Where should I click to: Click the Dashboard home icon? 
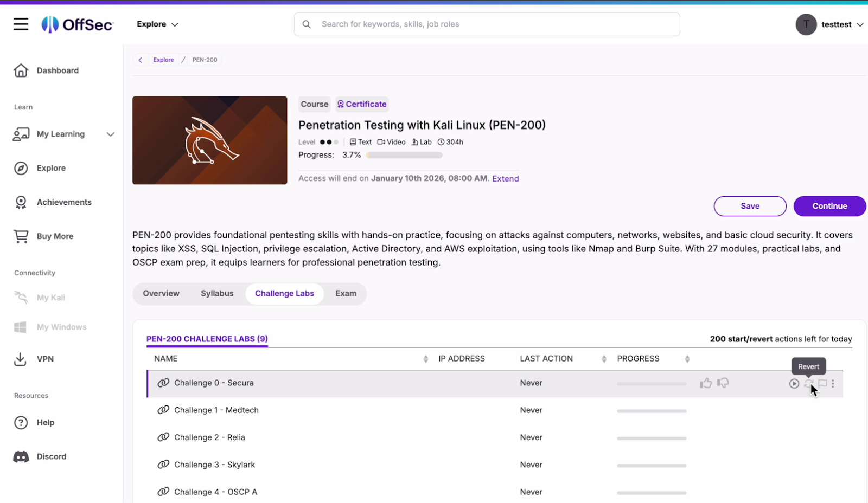(x=21, y=70)
